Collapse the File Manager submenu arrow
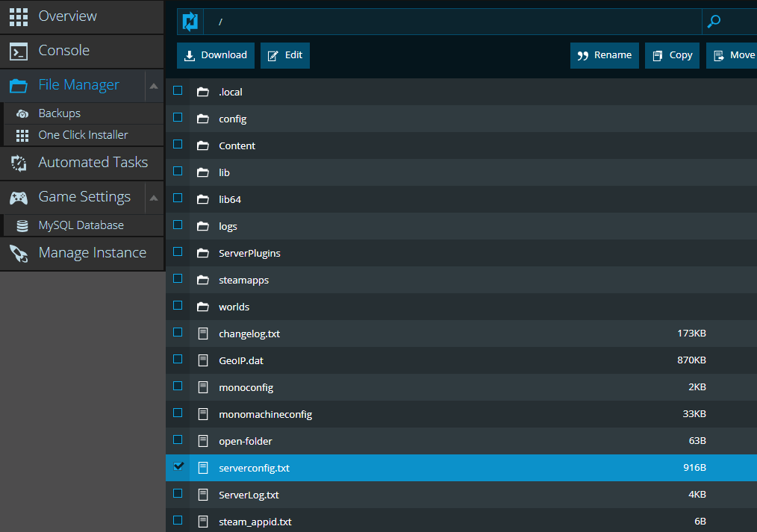Viewport: 757px width, 532px height. [154, 87]
